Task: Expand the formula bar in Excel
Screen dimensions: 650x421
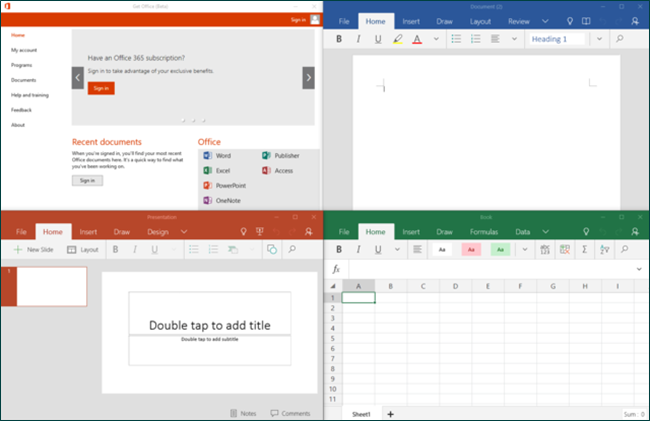Action: (x=639, y=269)
